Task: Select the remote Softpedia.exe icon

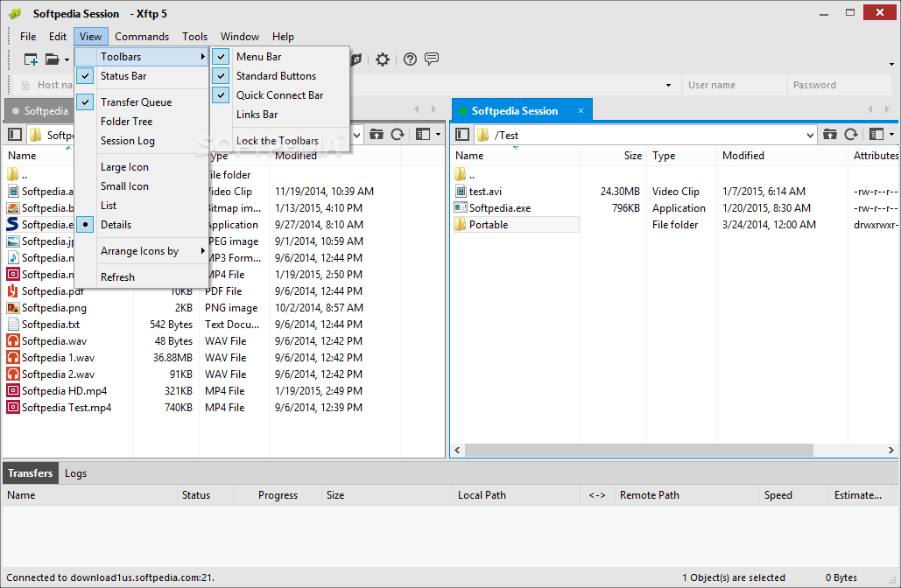Action: tap(461, 208)
